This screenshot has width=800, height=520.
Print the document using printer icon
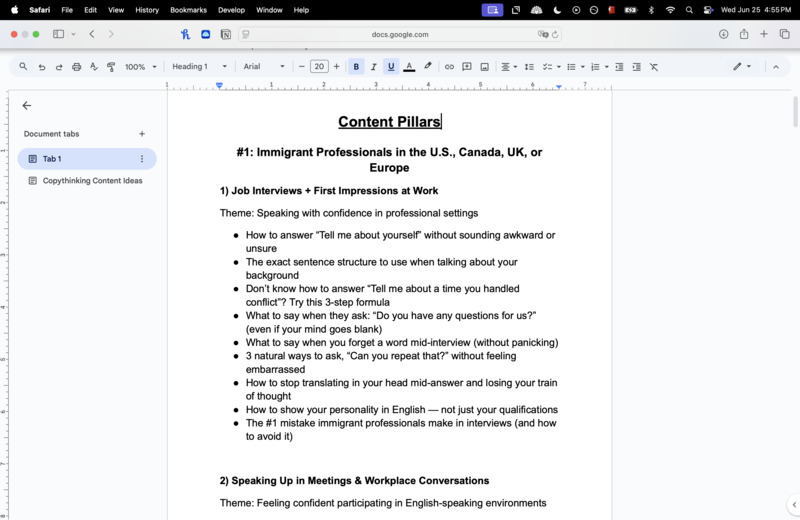pos(77,67)
